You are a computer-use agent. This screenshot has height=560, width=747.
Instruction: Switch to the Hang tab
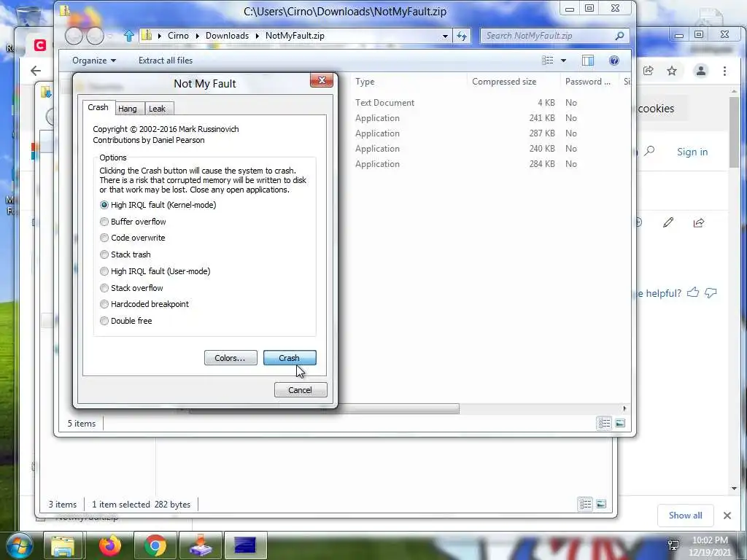[x=127, y=109]
